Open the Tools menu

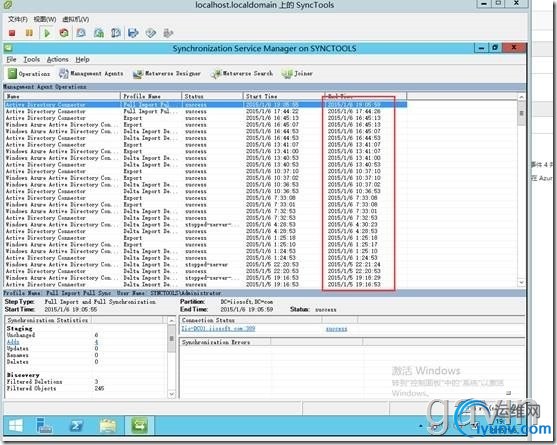pos(32,59)
